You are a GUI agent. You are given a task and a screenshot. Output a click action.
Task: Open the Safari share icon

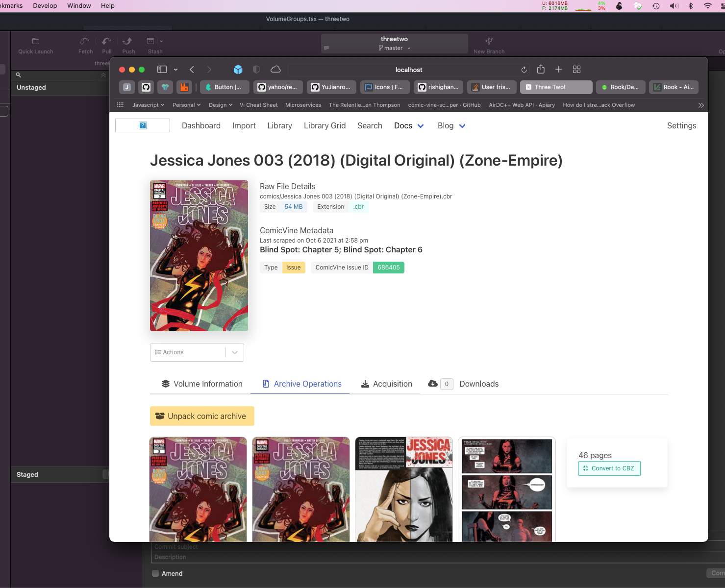[x=541, y=69]
